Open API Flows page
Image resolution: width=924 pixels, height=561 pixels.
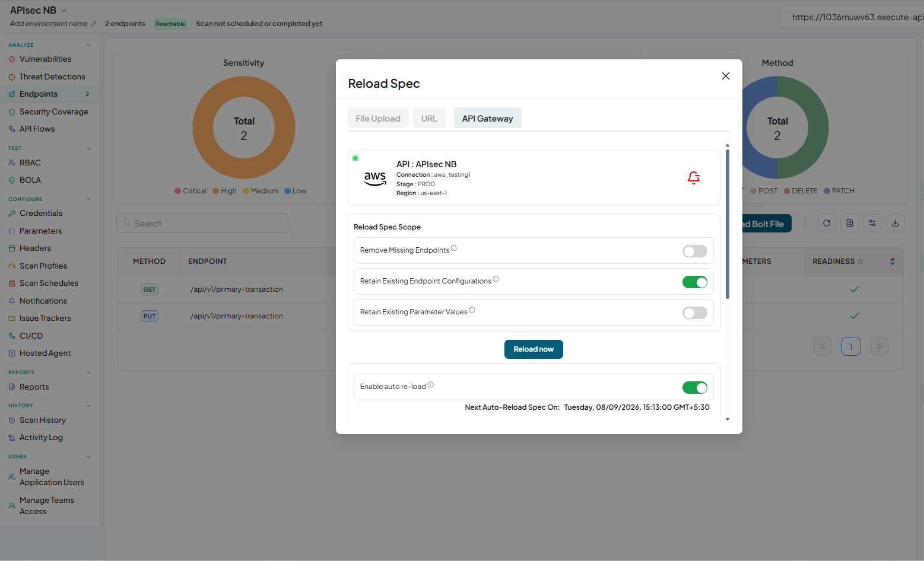click(37, 129)
